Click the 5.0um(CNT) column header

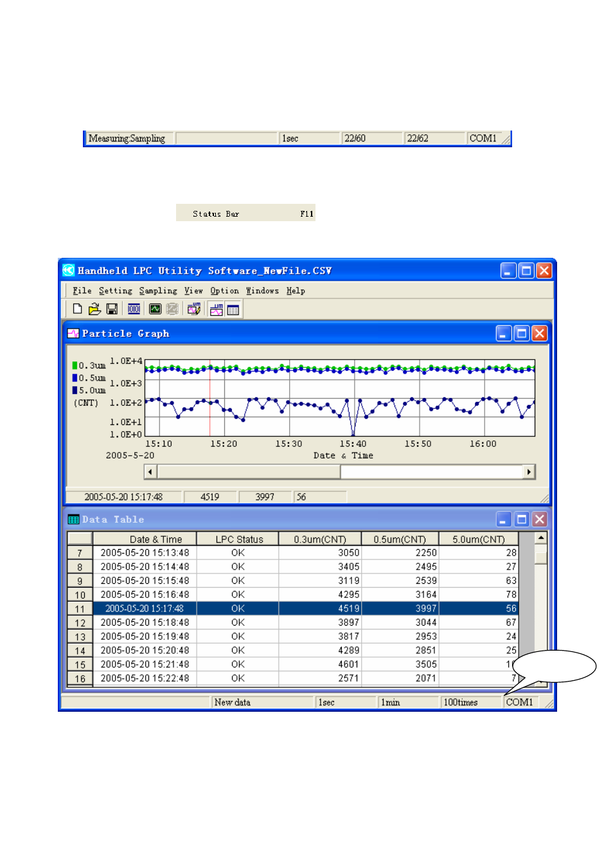[479, 539]
